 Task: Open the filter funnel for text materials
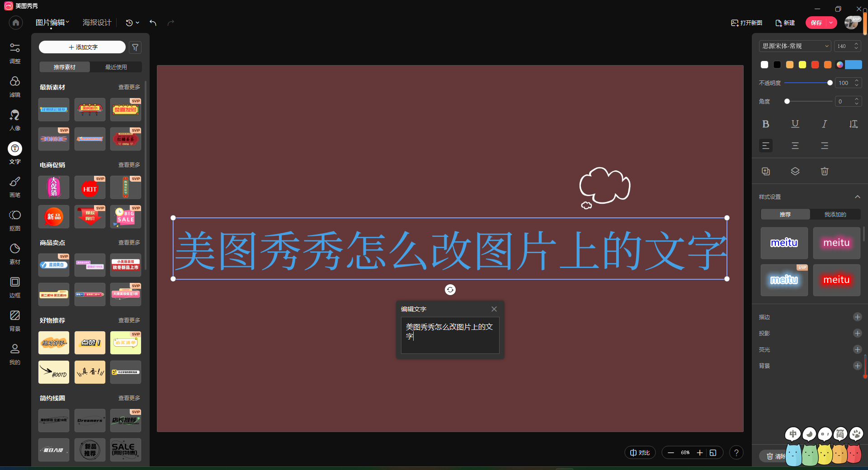pos(135,47)
